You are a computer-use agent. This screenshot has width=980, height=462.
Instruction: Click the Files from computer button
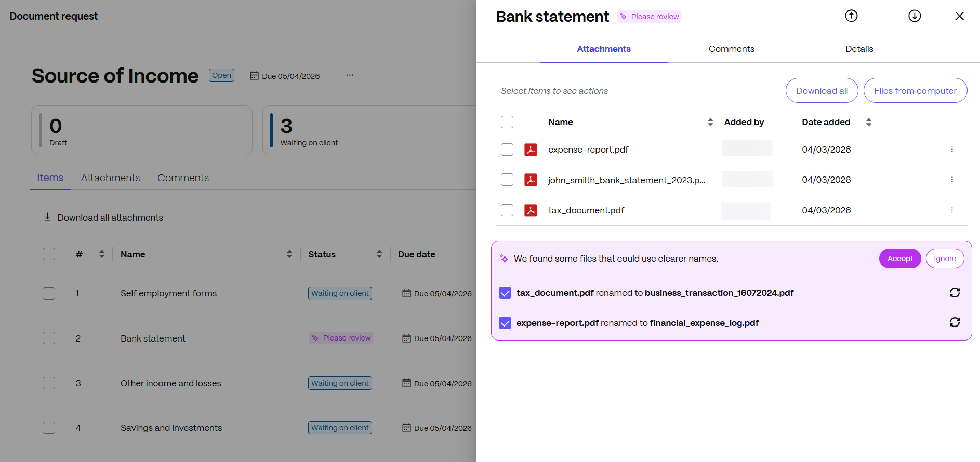[x=915, y=91]
